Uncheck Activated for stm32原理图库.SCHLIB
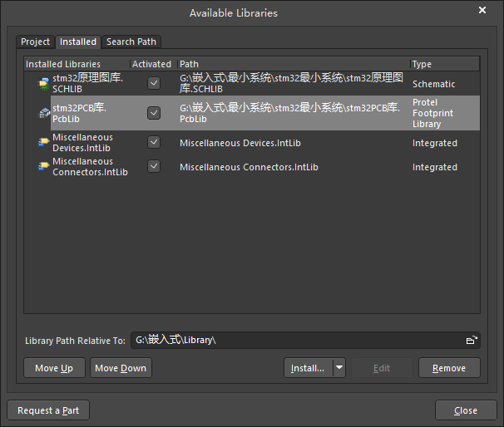The width and height of the screenshot is (504, 427). [154, 83]
